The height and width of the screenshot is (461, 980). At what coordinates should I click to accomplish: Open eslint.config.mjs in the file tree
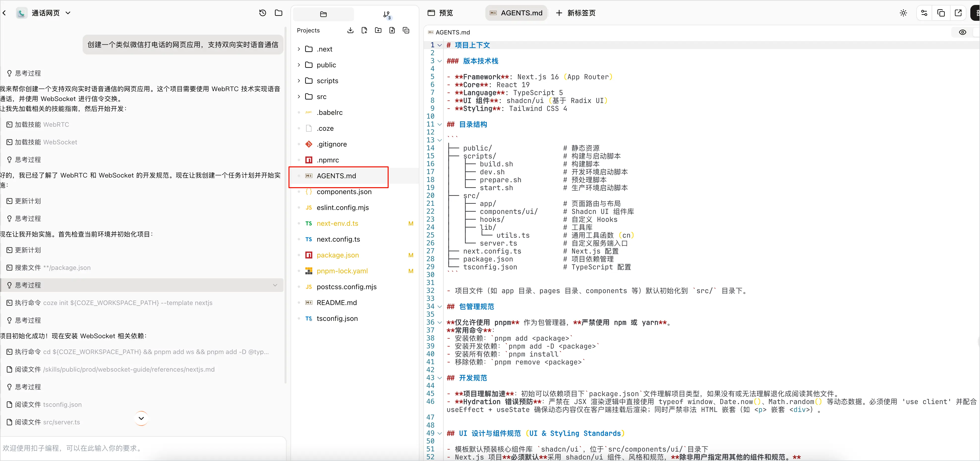pyautogui.click(x=355, y=207)
